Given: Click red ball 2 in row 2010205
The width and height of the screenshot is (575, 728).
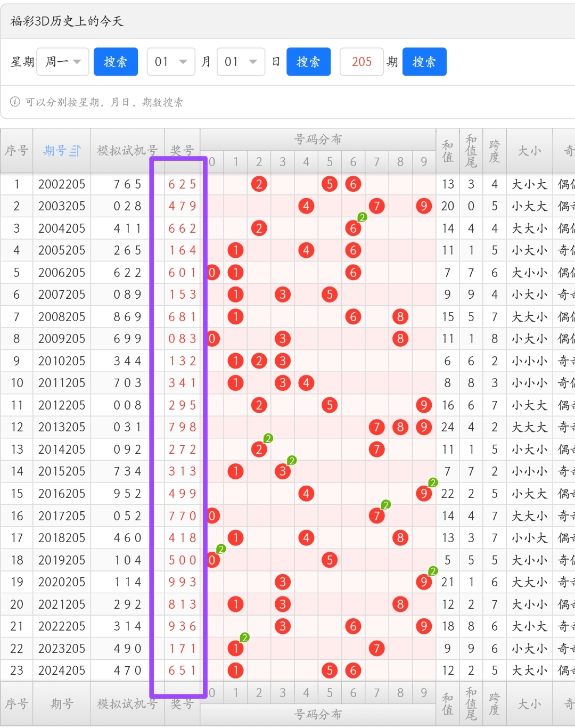Looking at the screenshot, I should point(259,361).
